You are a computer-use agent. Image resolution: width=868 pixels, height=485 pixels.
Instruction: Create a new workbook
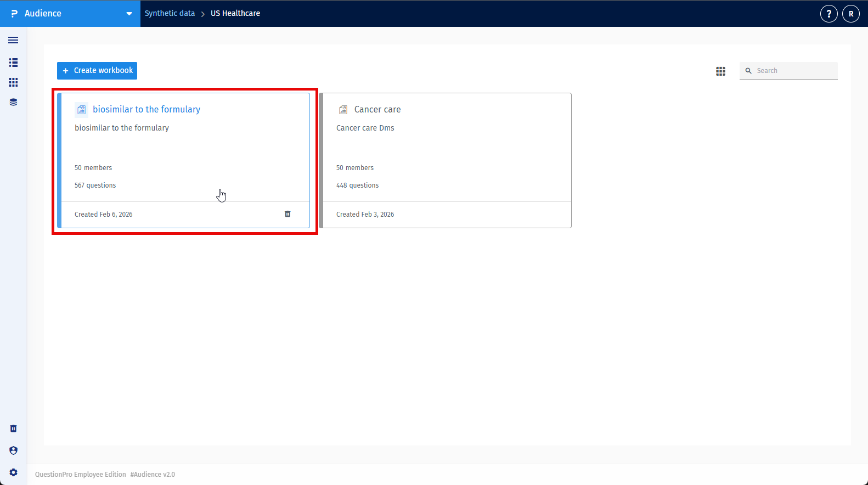pyautogui.click(x=97, y=71)
